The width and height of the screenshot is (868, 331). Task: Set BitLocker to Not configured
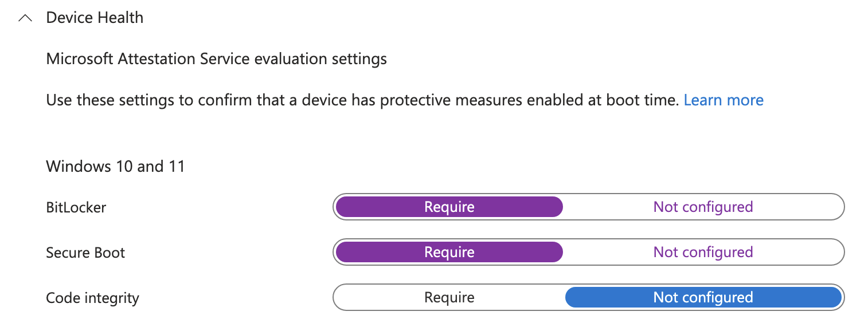[x=702, y=207]
